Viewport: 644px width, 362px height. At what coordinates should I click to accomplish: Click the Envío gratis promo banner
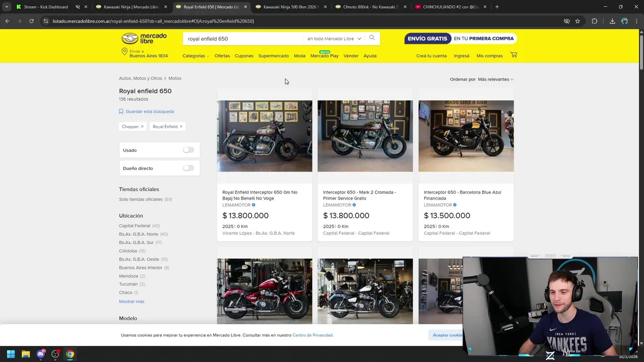click(460, 39)
